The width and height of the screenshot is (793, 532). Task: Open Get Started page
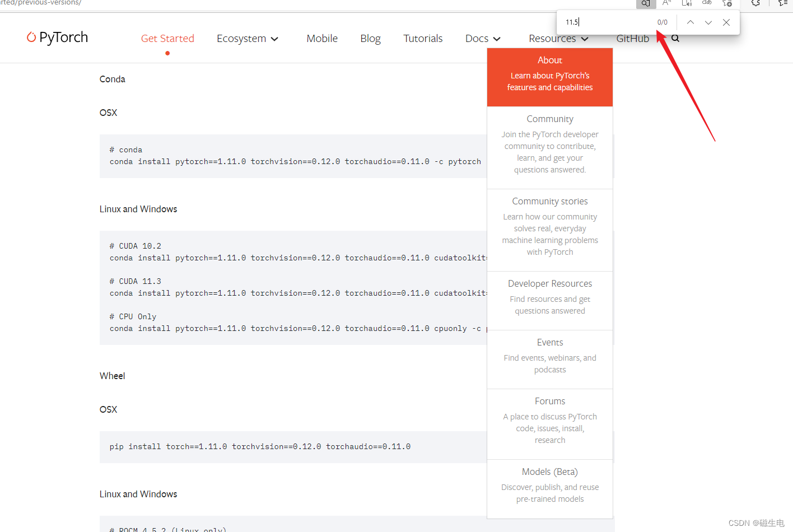(167, 39)
